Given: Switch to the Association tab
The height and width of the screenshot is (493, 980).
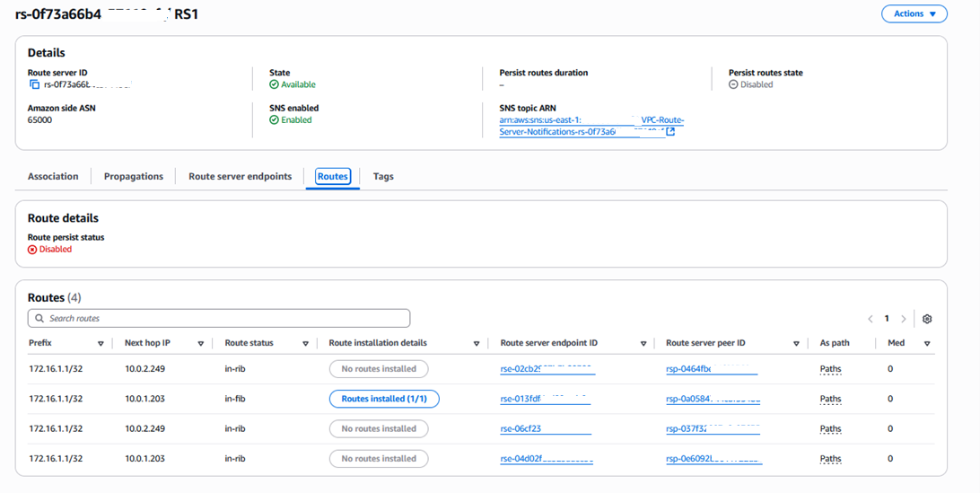Looking at the screenshot, I should pyautogui.click(x=53, y=176).
